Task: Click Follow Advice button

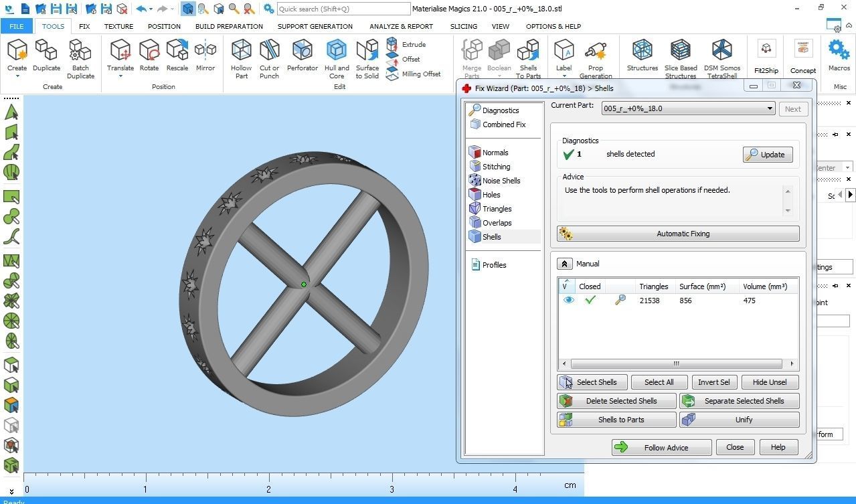Action: pyautogui.click(x=661, y=447)
